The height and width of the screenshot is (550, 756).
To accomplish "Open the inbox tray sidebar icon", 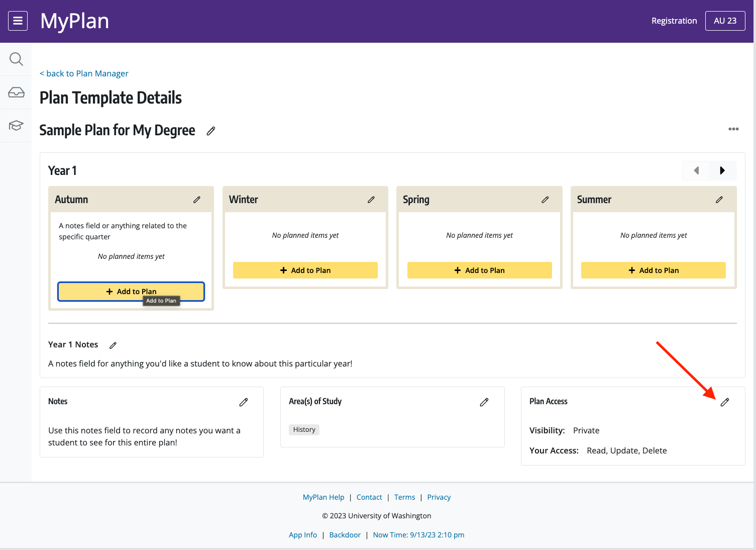I will 16,93.
